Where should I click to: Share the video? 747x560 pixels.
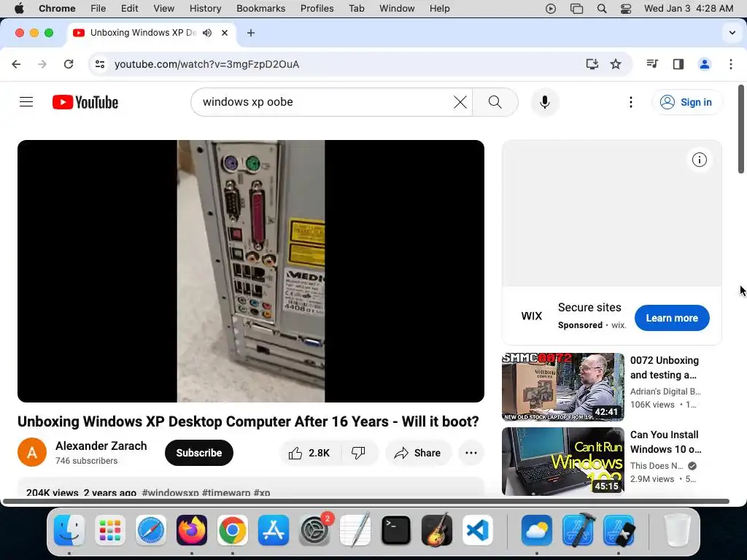tap(418, 453)
